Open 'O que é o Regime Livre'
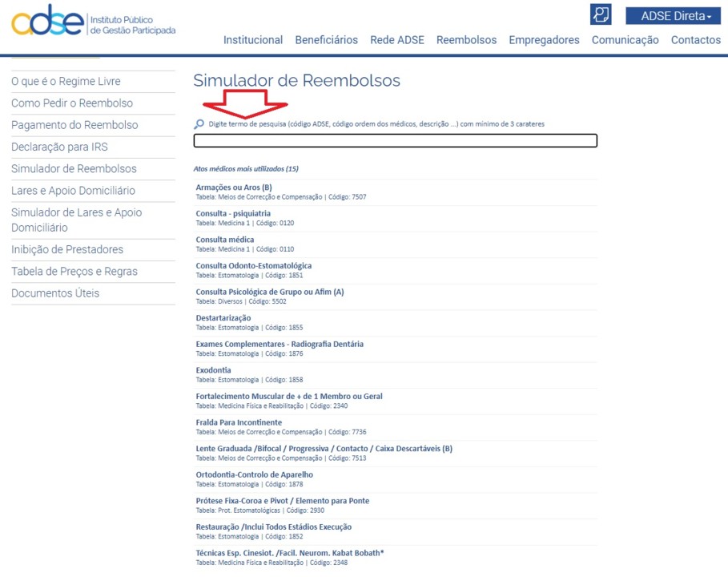 [66, 82]
